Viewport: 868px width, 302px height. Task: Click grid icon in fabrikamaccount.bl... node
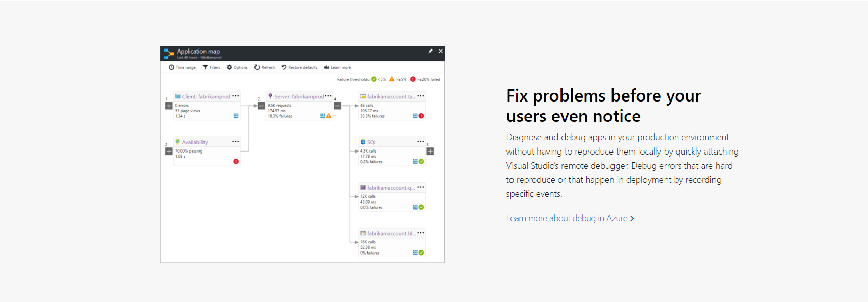tap(415, 253)
